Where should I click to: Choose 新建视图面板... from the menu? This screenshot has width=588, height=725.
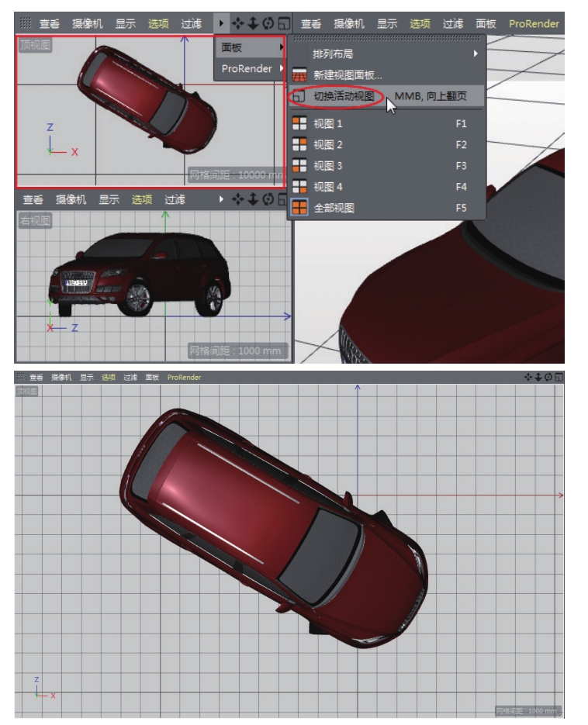tap(348, 75)
